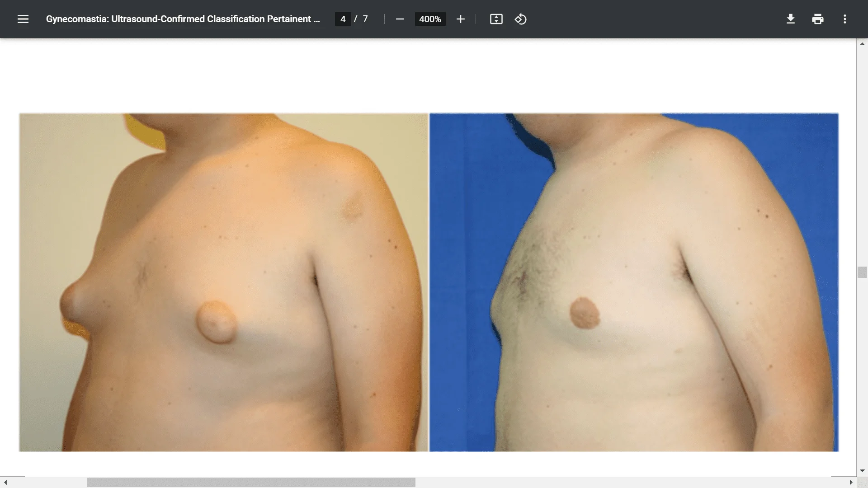Click the vertical scrollbar thumb
This screenshot has width=868, height=488.
point(862,272)
